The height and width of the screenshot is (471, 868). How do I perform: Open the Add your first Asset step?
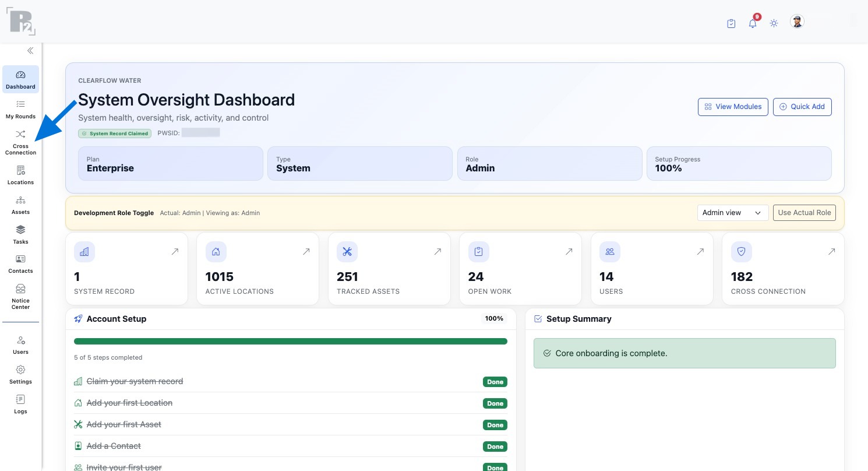click(x=124, y=424)
